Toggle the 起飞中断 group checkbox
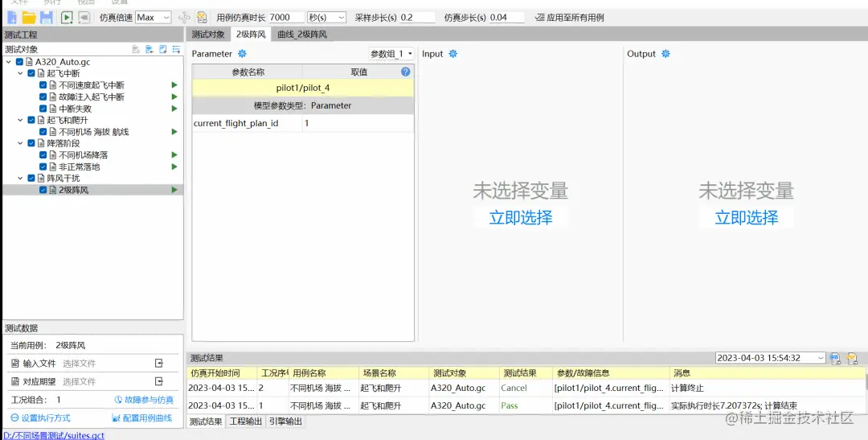The height and width of the screenshot is (440, 868). [x=31, y=73]
